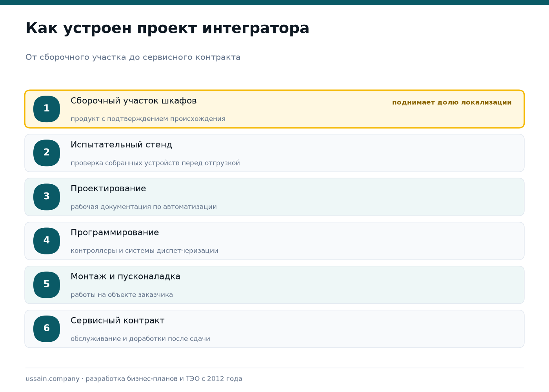Click the tag 'поднимает долю локализации'
The image size is (549, 392).
coord(452,102)
